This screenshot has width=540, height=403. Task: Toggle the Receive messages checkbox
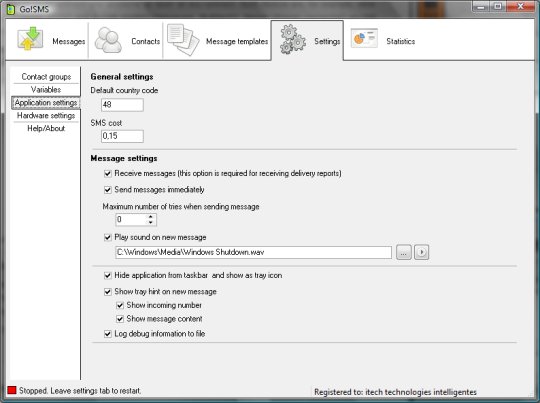(x=108, y=174)
